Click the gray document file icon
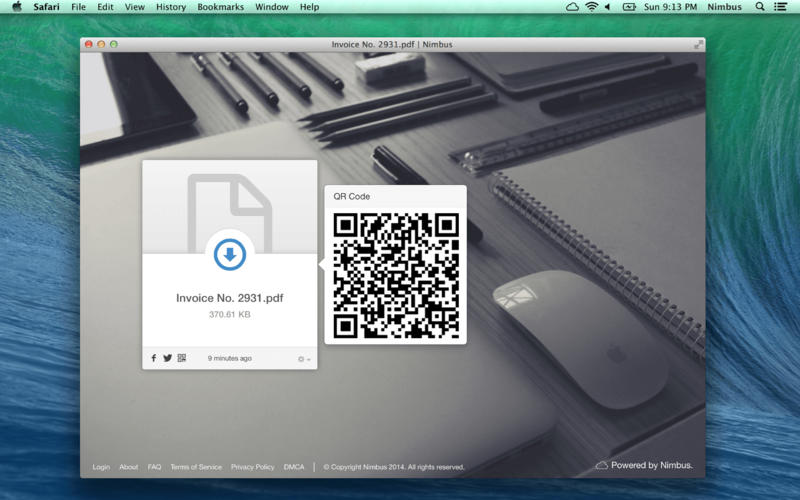This screenshot has width=800, height=500. (x=230, y=213)
